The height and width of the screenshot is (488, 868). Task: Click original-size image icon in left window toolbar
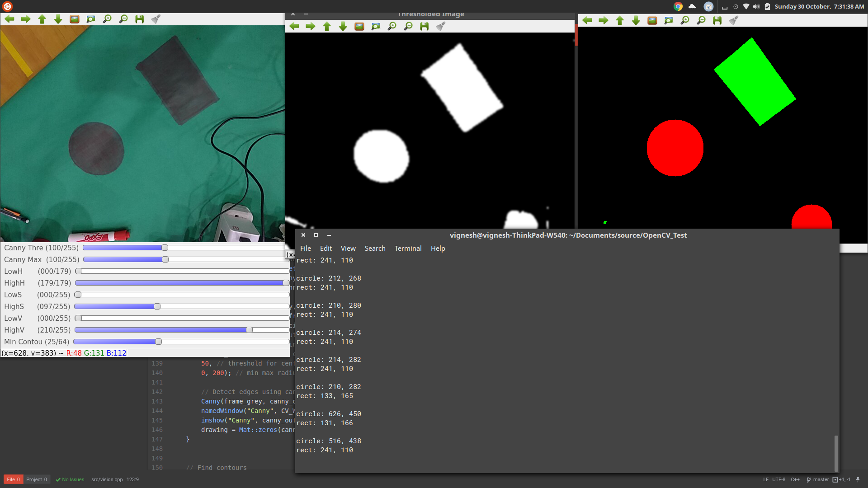click(x=75, y=19)
